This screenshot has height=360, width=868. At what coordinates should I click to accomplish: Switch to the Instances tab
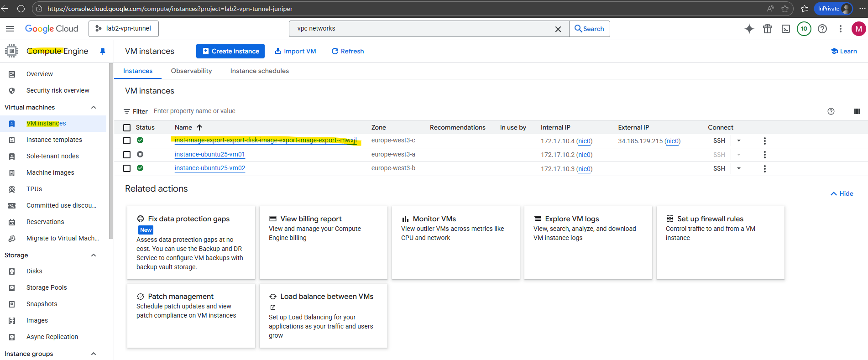(138, 71)
